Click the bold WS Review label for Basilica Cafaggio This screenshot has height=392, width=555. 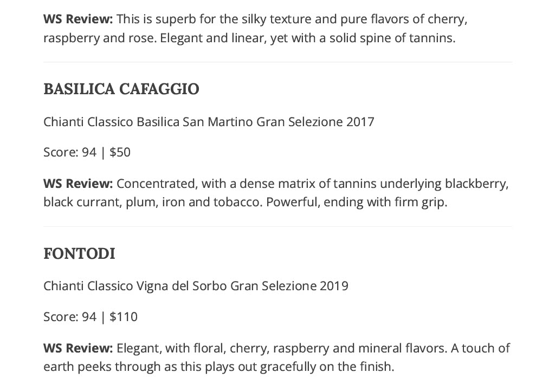(x=78, y=184)
